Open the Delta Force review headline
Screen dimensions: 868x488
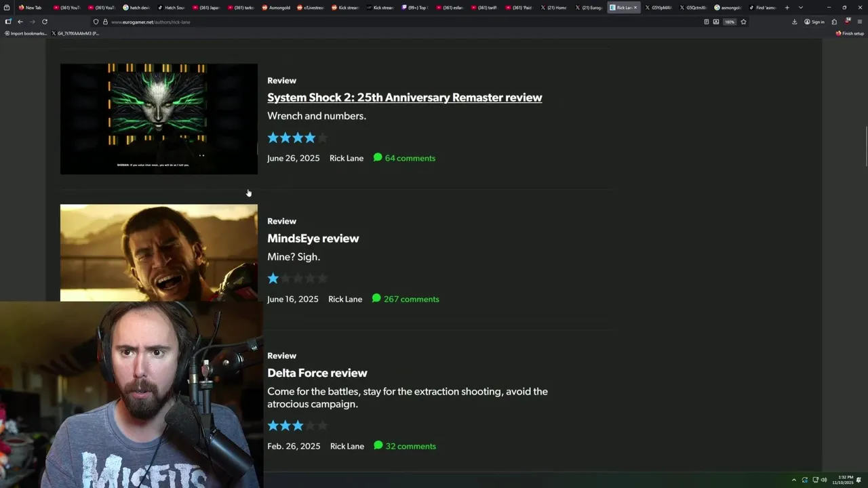(x=317, y=373)
